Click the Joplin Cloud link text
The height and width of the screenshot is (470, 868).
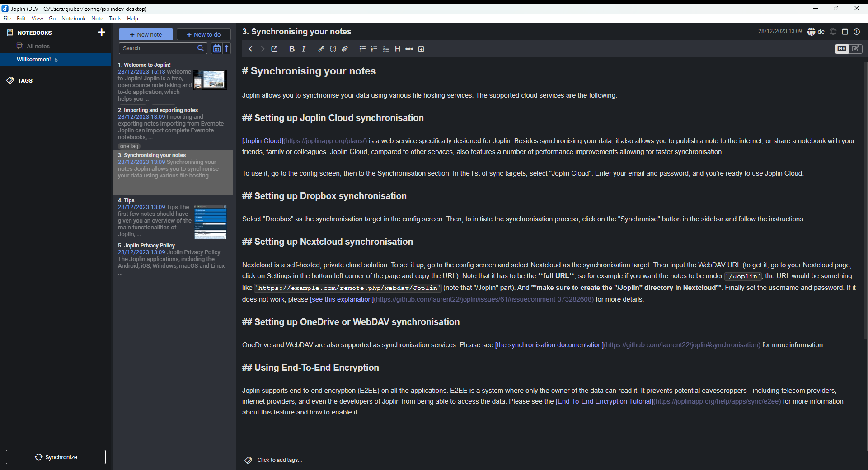(x=263, y=141)
